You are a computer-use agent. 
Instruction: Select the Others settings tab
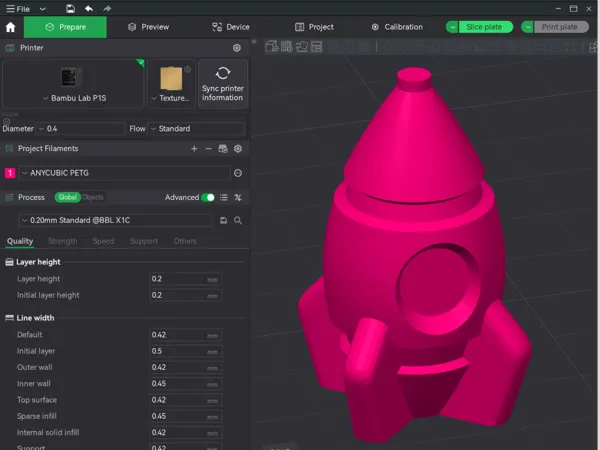click(x=185, y=241)
